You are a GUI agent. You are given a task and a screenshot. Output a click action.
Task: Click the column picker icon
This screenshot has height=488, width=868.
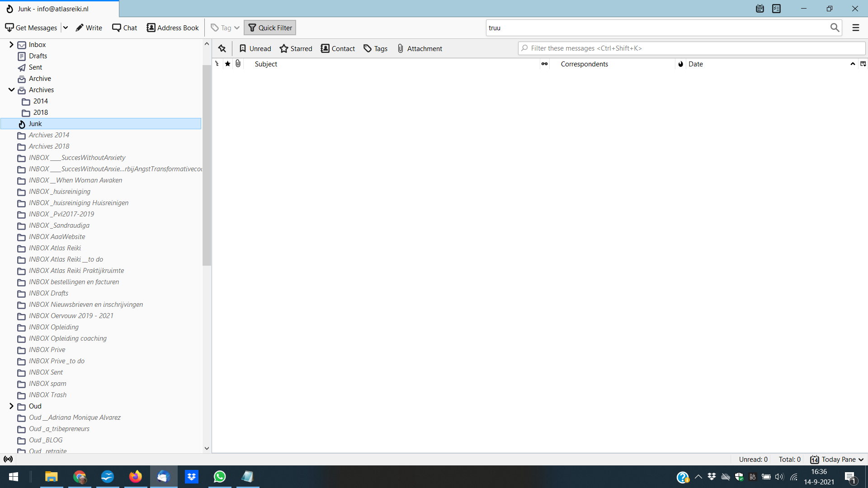coord(863,64)
